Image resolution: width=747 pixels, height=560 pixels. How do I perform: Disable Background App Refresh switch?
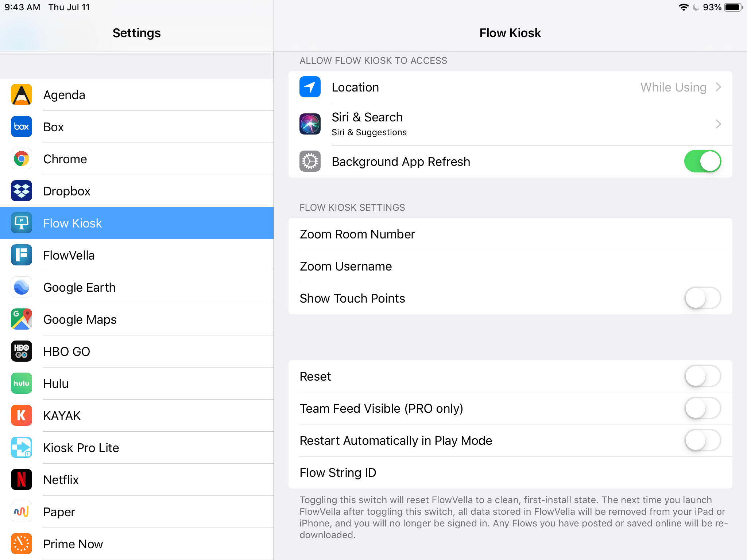pyautogui.click(x=703, y=161)
